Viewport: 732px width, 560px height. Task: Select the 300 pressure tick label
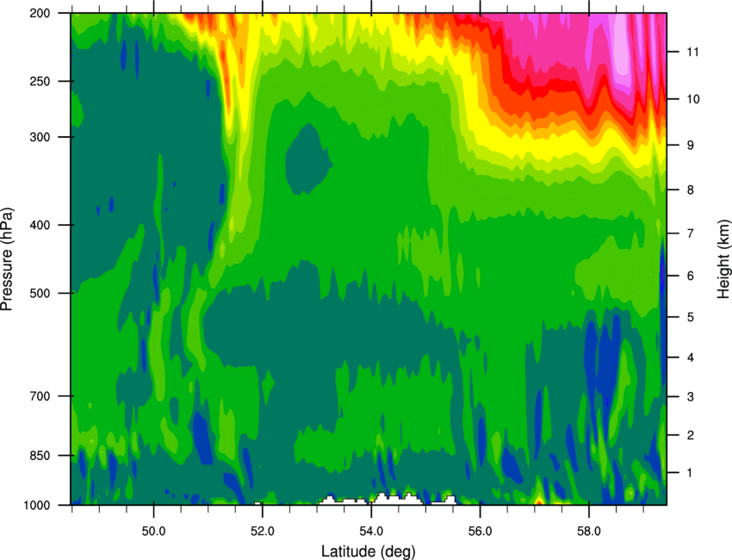40,137
